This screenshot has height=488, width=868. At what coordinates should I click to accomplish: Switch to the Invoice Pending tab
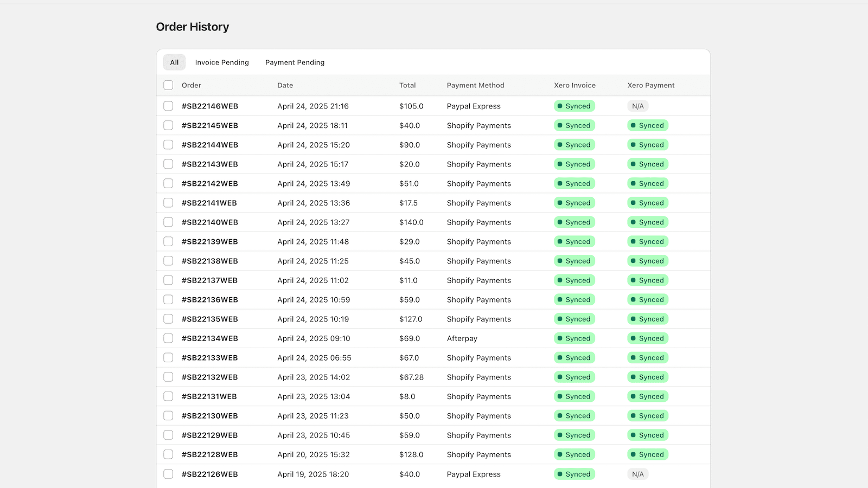(x=222, y=62)
